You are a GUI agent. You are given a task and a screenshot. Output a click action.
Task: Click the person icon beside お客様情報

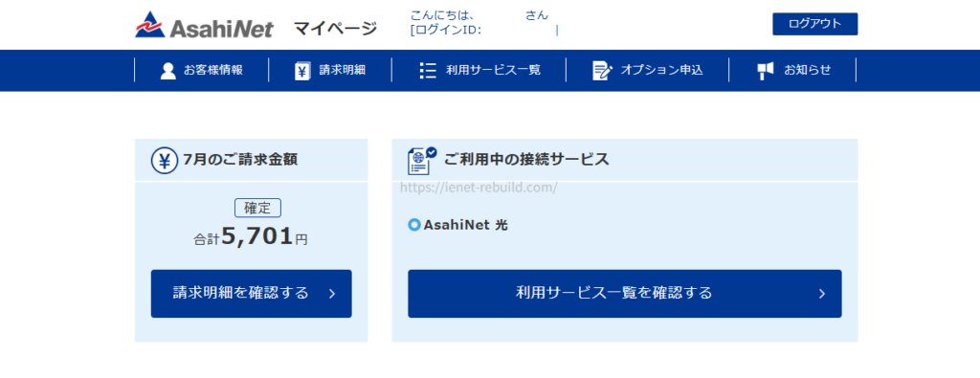(x=167, y=71)
